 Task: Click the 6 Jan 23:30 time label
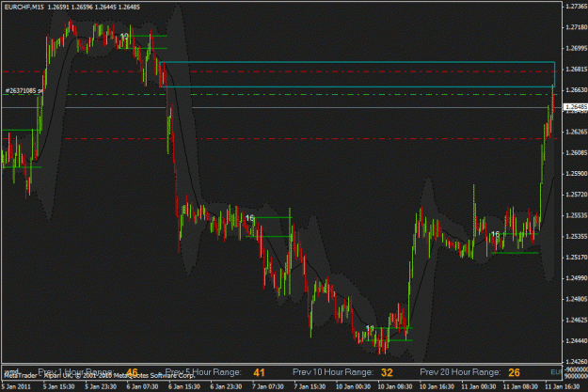point(226,386)
